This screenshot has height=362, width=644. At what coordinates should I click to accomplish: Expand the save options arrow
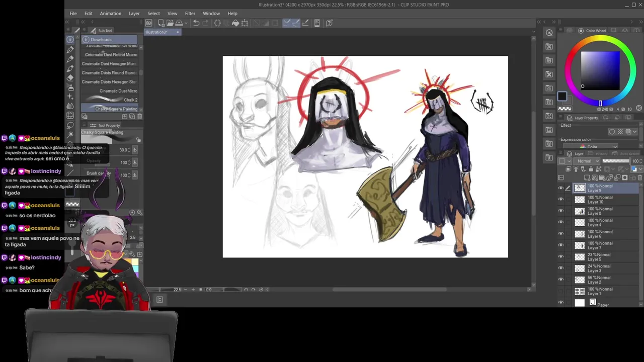pos(186,23)
